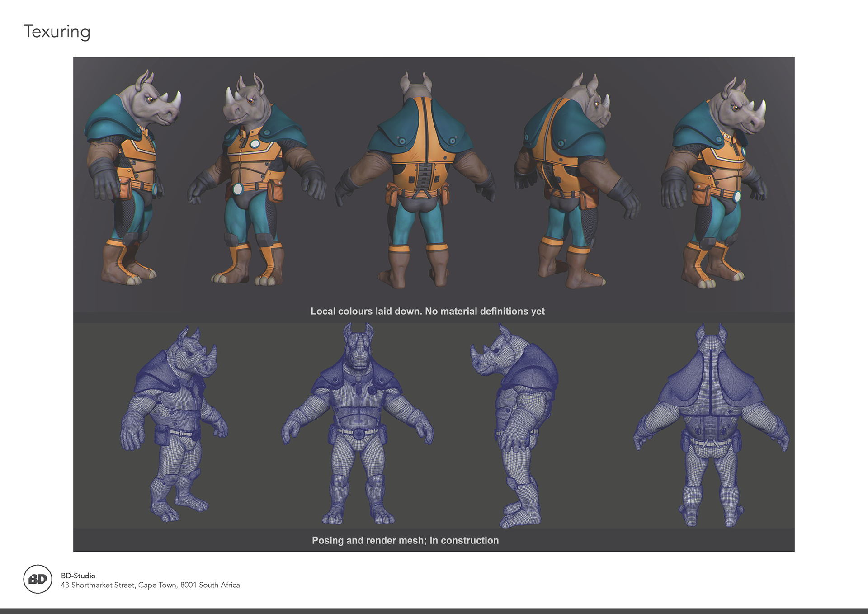Click the '43 Shortmarket Street, Cape Town' address
The height and width of the screenshot is (614, 868).
coord(151,585)
